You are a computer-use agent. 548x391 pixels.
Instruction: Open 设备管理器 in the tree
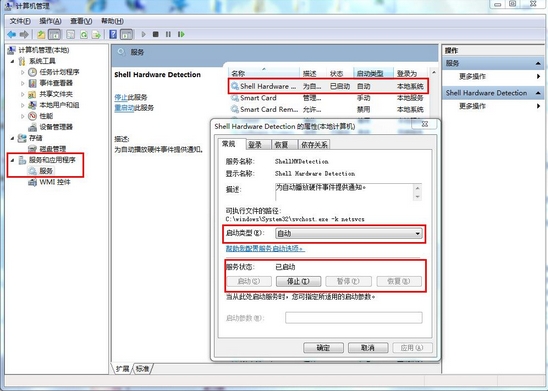(56, 127)
